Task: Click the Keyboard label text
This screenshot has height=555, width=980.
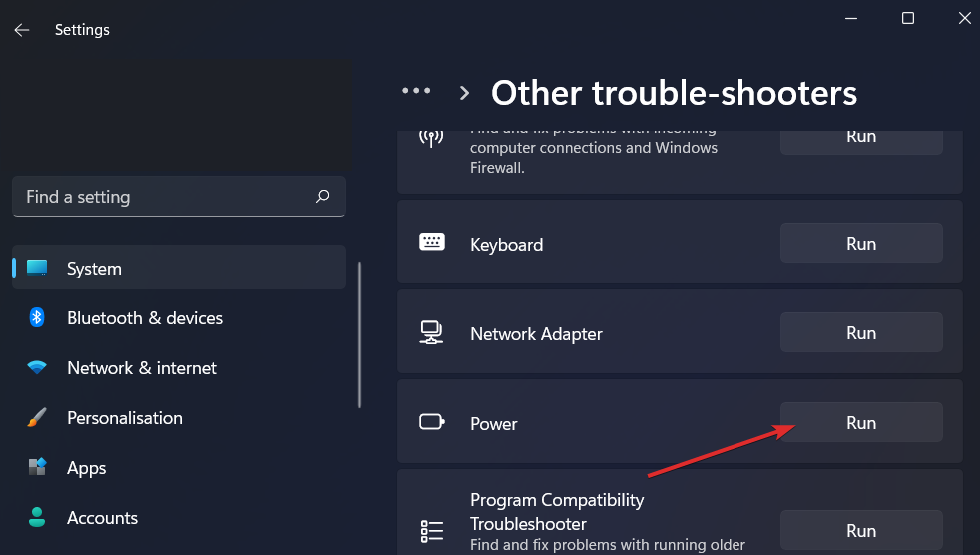Action: (x=506, y=244)
